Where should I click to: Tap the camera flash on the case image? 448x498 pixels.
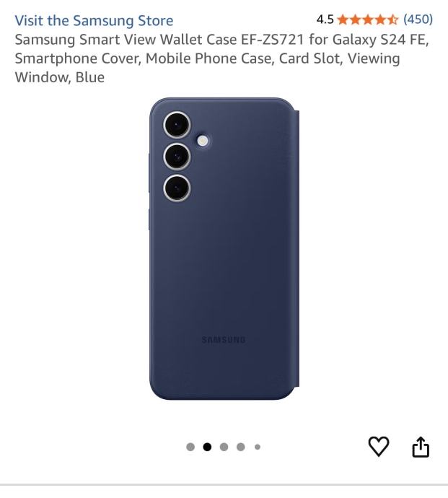click(203, 141)
